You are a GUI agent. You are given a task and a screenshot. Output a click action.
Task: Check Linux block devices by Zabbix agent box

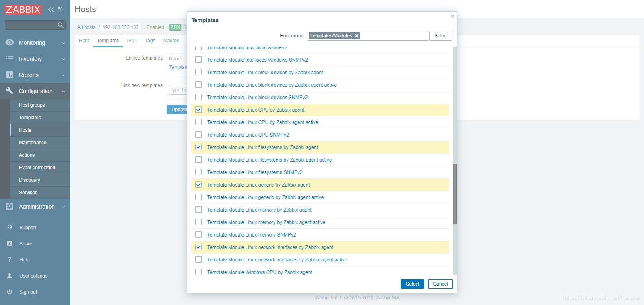pos(198,72)
